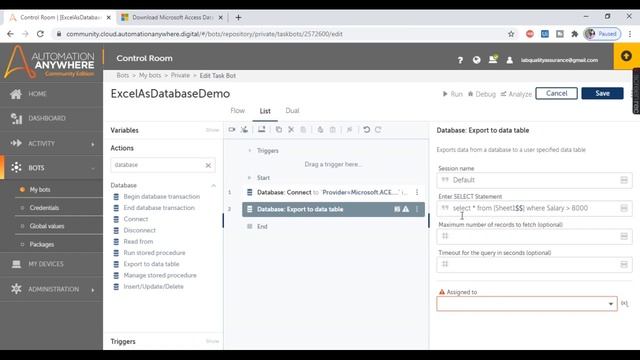Select Read from action
This screenshot has height=360, width=640.
tap(138, 242)
